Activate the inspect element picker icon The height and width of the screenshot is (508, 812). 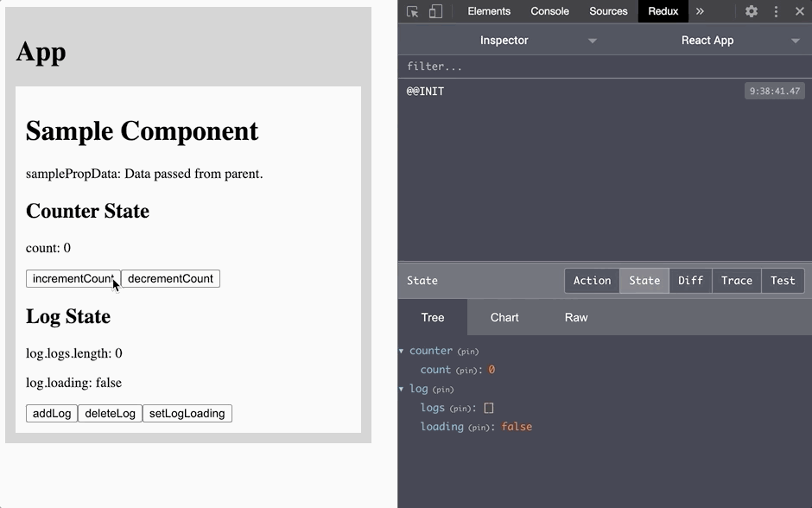click(412, 11)
